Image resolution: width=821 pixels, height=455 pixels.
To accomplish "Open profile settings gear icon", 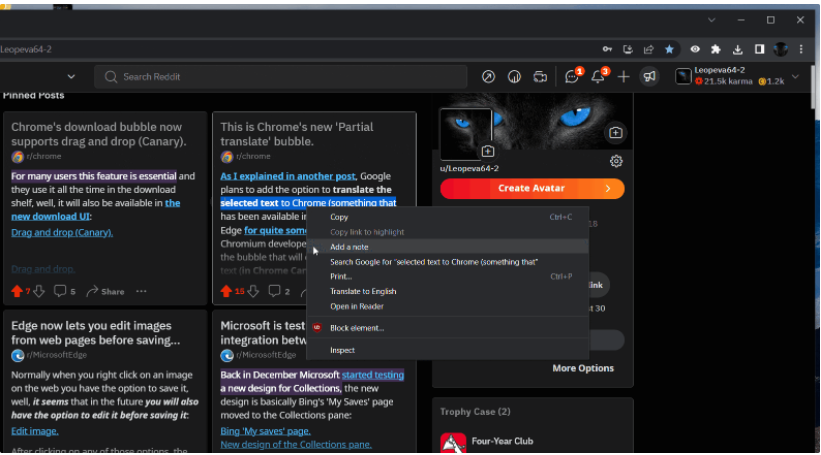I will point(616,161).
